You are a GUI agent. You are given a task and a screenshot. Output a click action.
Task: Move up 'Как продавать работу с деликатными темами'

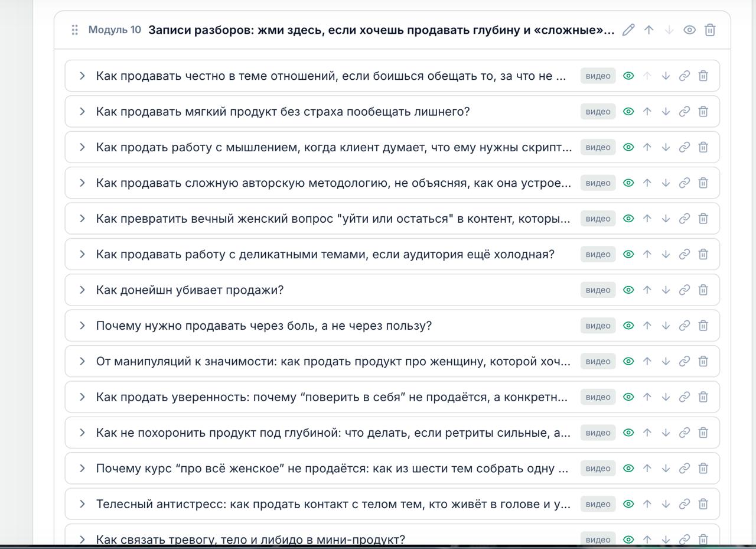pyautogui.click(x=647, y=254)
